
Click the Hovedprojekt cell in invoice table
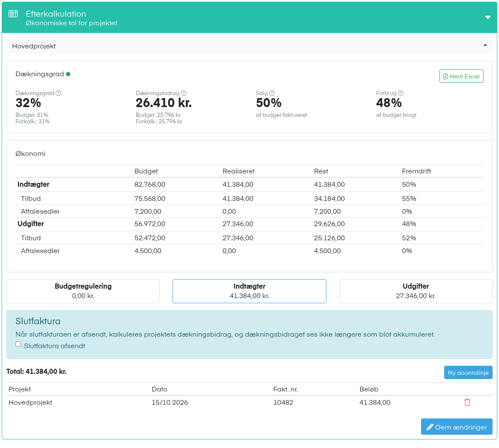coord(30,403)
